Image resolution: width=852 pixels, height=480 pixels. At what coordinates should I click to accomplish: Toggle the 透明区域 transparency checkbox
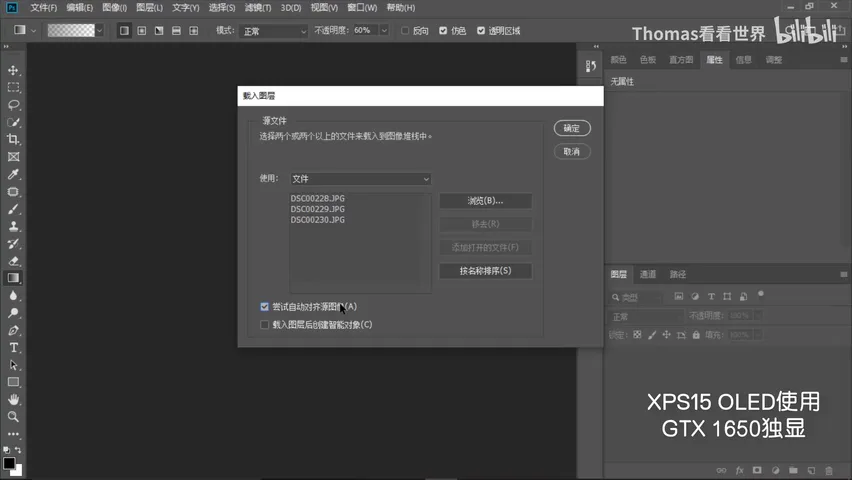tap(481, 31)
